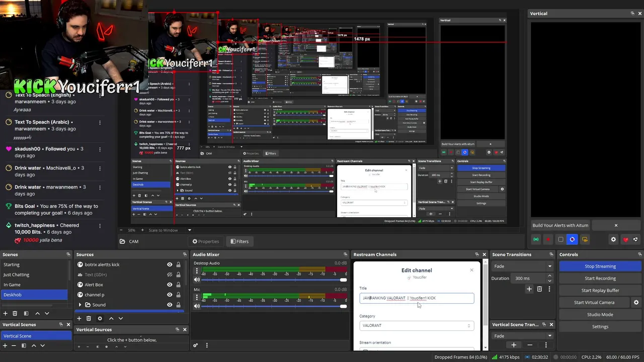The width and height of the screenshot is (644, 362).
Task: Enable Studio Mode
Action: click(x=600, y=315)
